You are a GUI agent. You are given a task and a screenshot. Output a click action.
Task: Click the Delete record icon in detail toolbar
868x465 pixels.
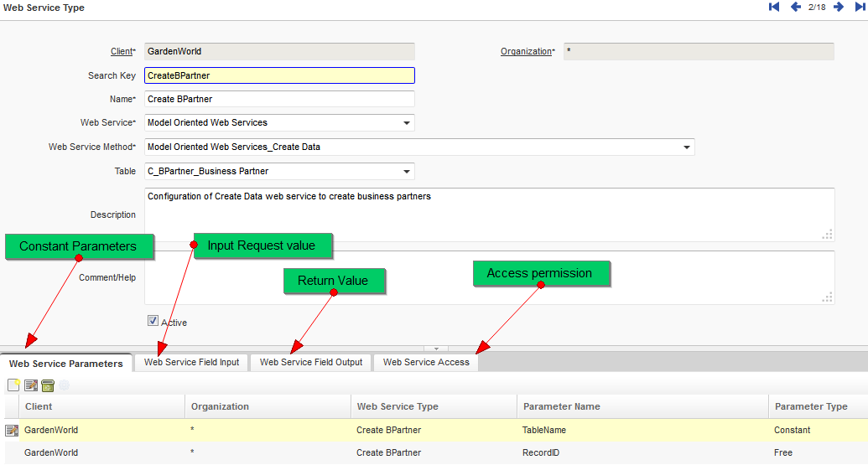(47, 385)
